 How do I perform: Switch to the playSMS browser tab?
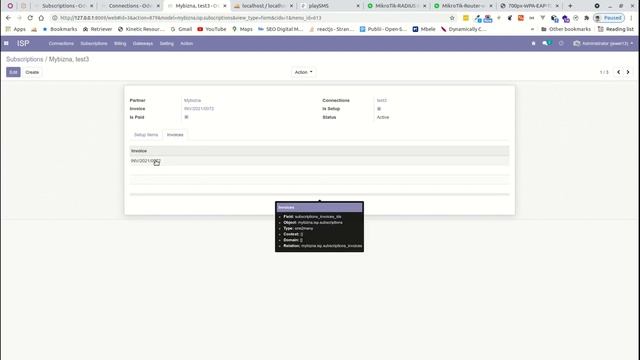[330, 6]
